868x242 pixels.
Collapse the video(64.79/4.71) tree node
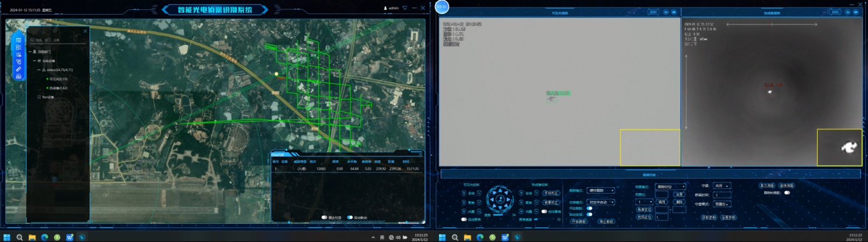point(39,69)
